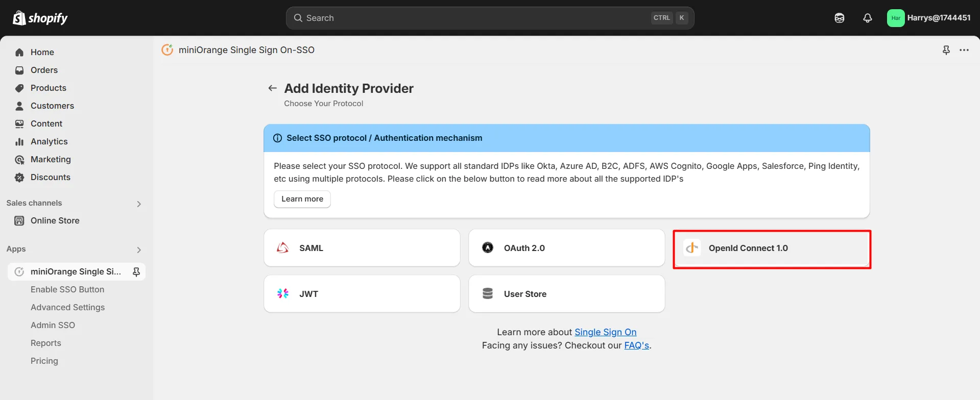This screenshot has width=980, height=400.
Task: Open the Sidekick assistant icon in top bar
Action: pyautogui.click(x=840, y=18)
